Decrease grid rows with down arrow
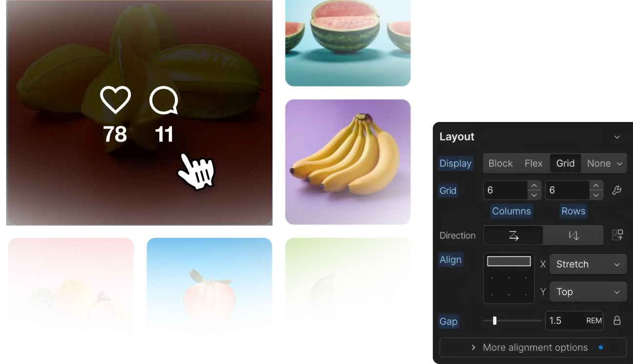633x364 pixels. [596, 195]
